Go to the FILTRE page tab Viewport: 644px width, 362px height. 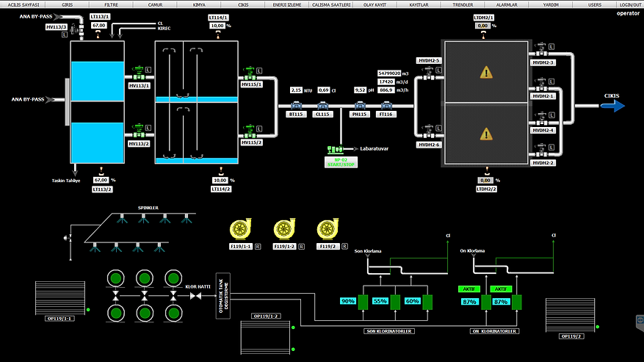(x=111, y=4)
